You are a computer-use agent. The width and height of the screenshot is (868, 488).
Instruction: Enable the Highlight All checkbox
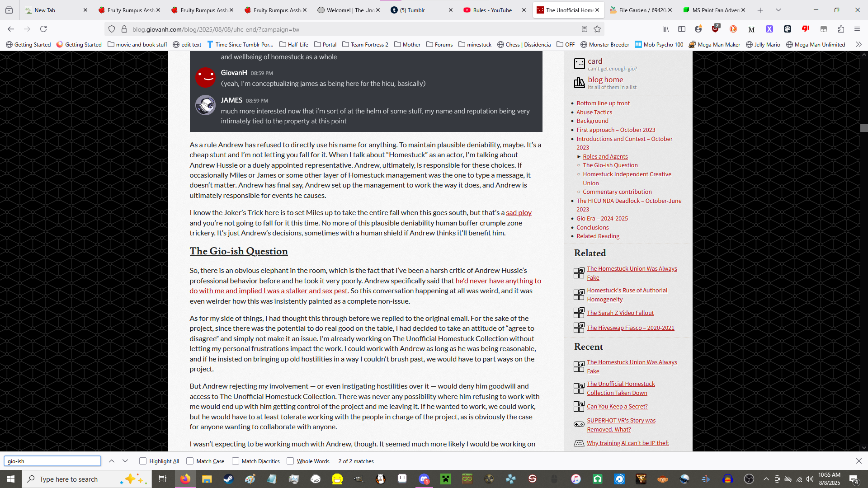click(x=143, y=461)
